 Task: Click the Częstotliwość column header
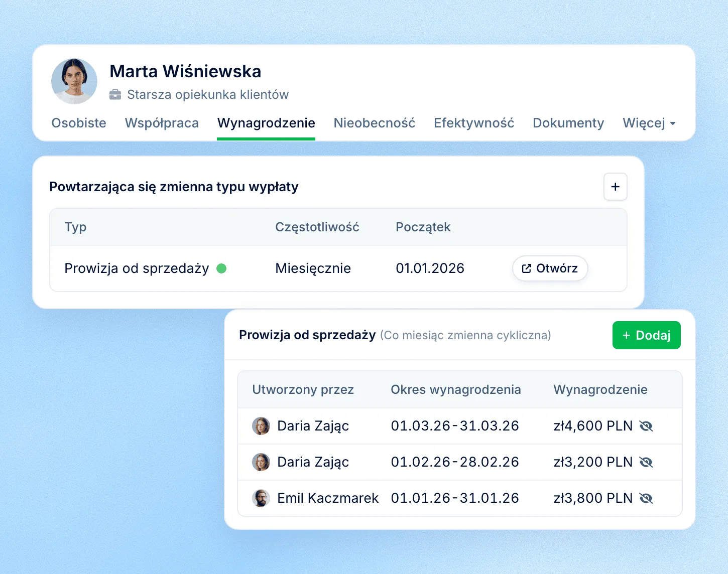(317, 227)
